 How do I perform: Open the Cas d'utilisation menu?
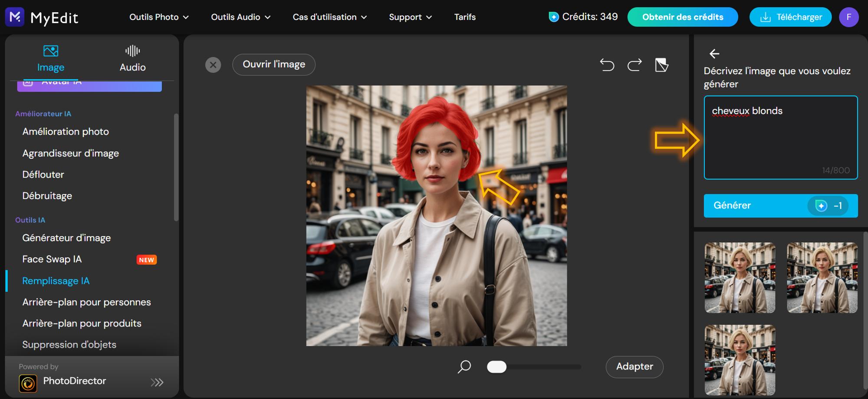(329, 17)
